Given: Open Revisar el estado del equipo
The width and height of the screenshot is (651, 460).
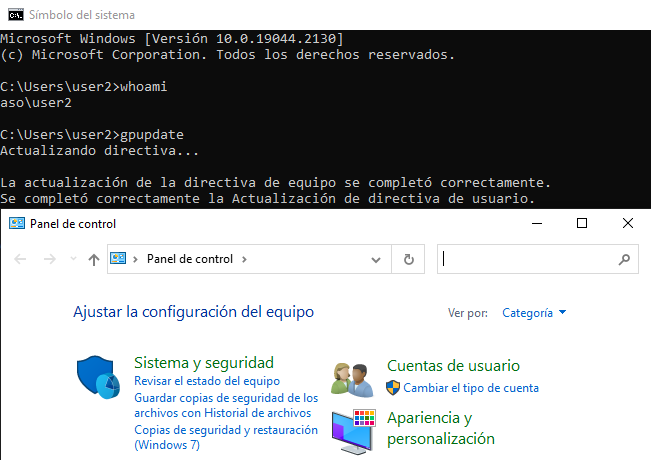Looking at the screenshot, I should click(x=206, y=381).
